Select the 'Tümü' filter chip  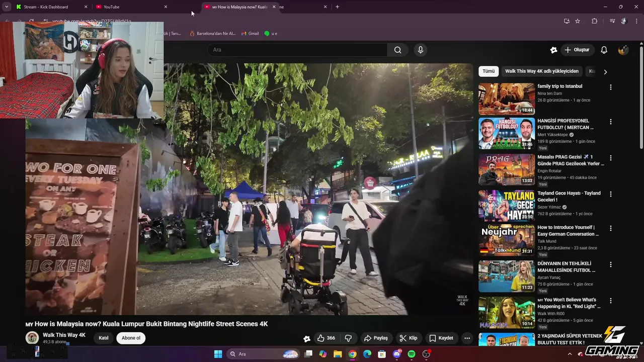coord(489,71)
